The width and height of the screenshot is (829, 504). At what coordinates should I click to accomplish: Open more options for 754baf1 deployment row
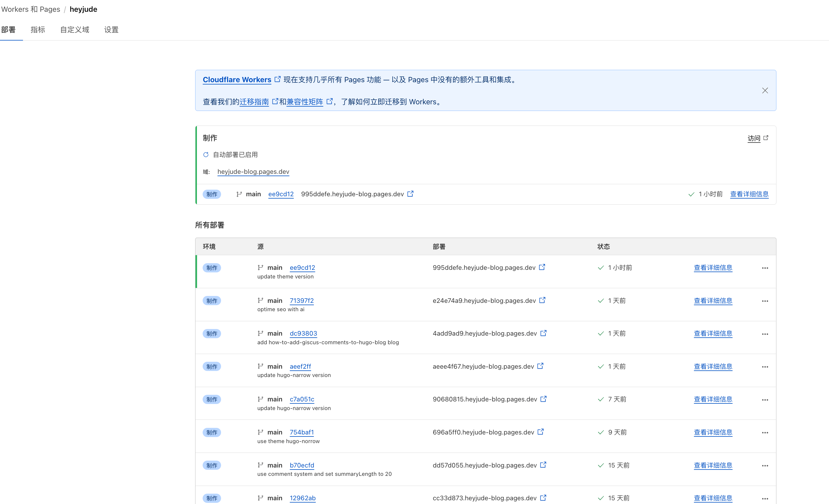tap(765, 433)
